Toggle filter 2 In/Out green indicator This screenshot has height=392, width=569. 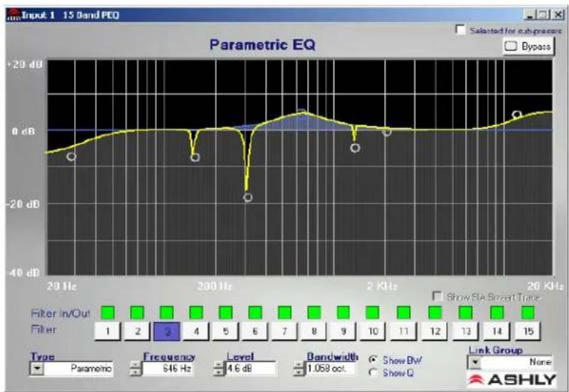pyautogui.click(x=137, y=312)
